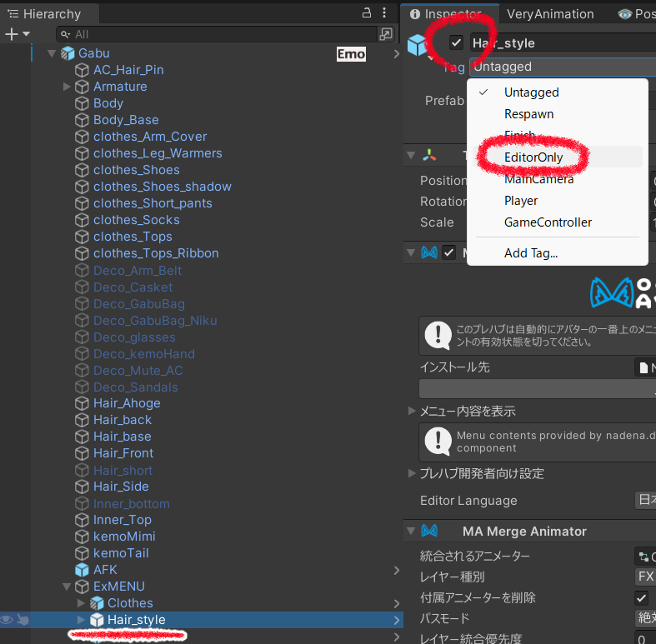
Task: Choose Add Tag... in the tag menu
Action: click(x=531, y=253)
